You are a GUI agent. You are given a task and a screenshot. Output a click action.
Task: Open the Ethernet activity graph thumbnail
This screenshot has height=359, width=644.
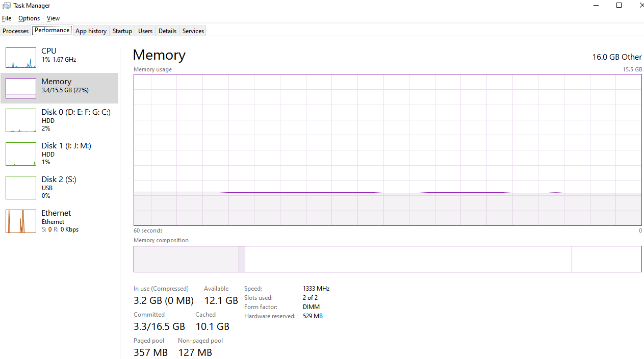point(21,221)
